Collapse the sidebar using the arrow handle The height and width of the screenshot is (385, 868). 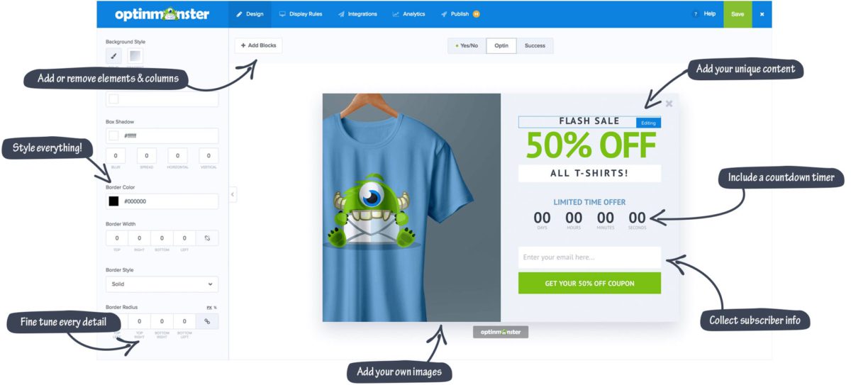point(233,194)
